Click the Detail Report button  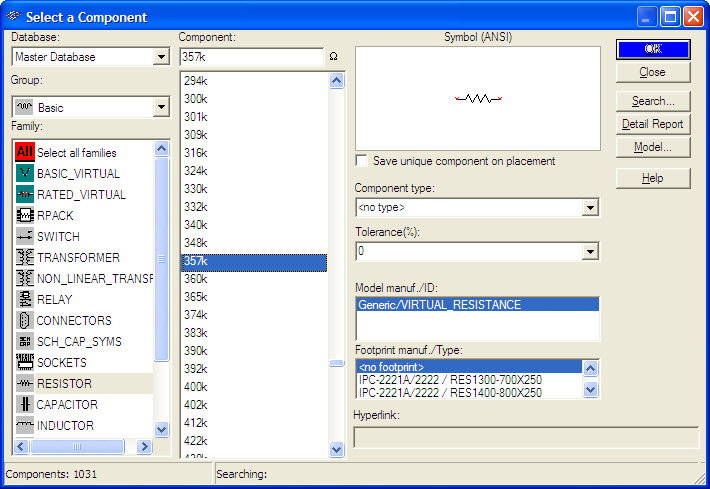point(653,124)
